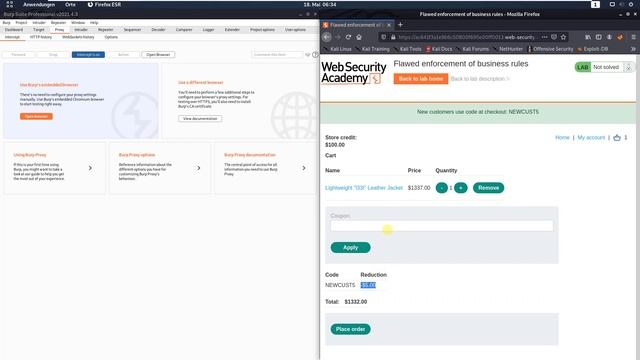Click the orange Open browser button in the card
640x360 pixels.
coord(36,116)
